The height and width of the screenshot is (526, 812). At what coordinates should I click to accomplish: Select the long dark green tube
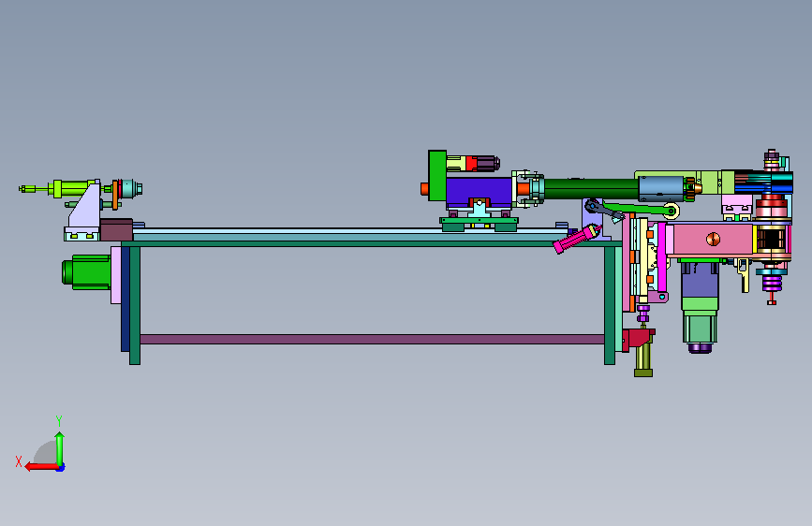[590, 189]
